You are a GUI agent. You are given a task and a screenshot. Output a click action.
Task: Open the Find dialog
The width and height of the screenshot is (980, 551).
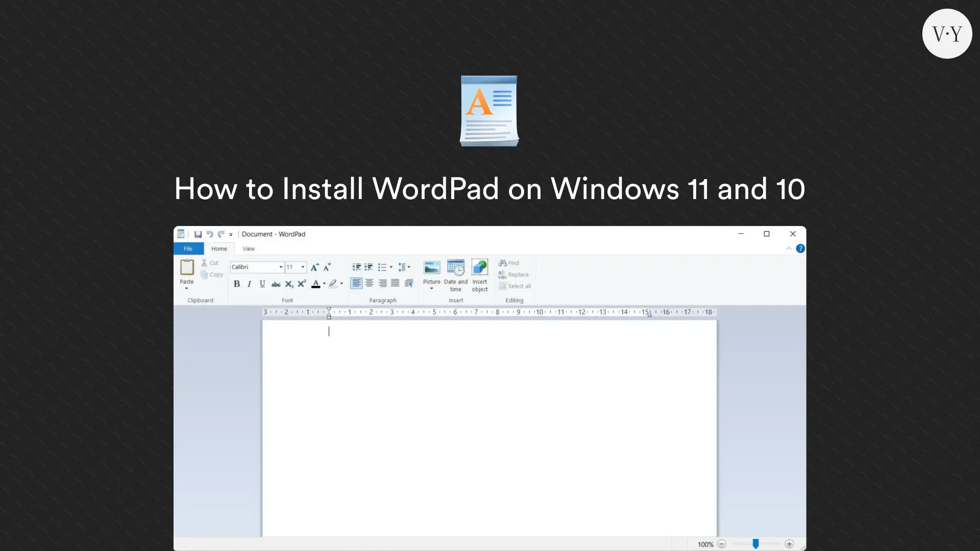(509, 262)
